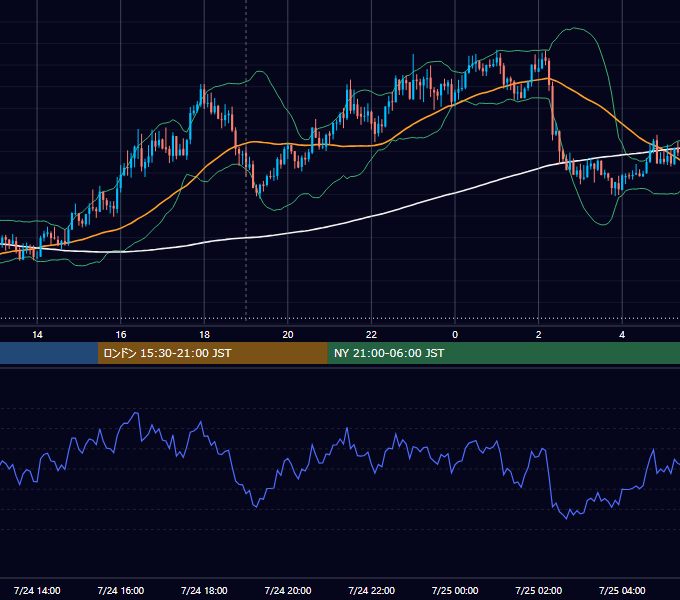
Task: Click the 7/25 02:00 date label
Action: click(x=539, y=590)
